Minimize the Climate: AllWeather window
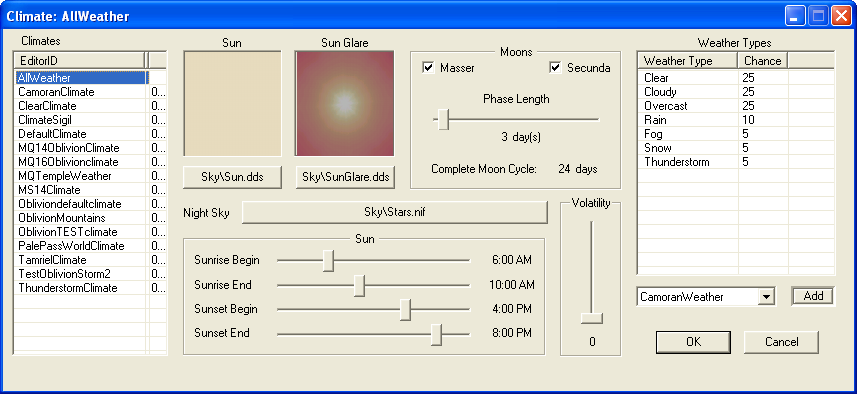The height and width of the screenshot is (394, 857). tap(795, 16)
